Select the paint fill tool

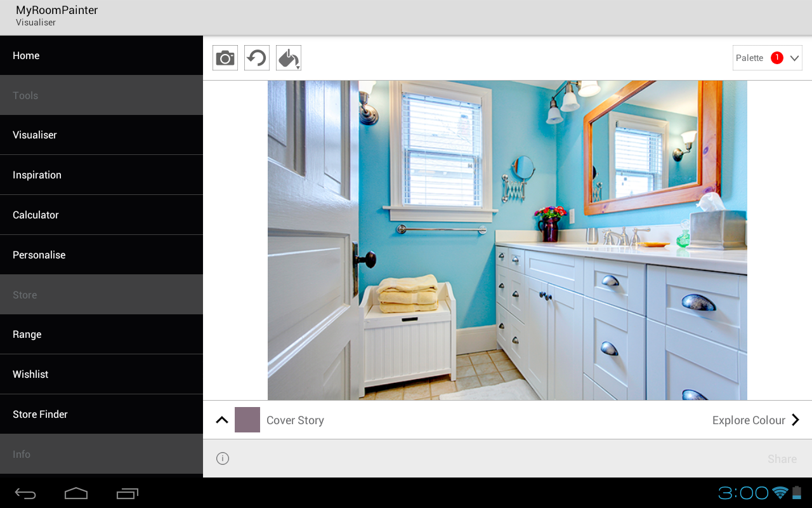click(288, 57)
